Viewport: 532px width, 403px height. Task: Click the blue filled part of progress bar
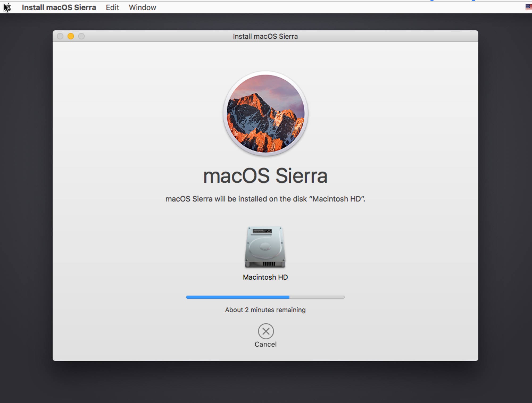click(238, 297)
